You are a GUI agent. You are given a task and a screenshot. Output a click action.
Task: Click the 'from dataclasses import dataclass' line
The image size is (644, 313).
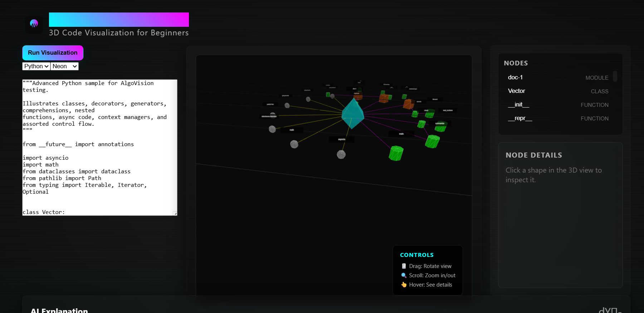(x=77, y=172)
